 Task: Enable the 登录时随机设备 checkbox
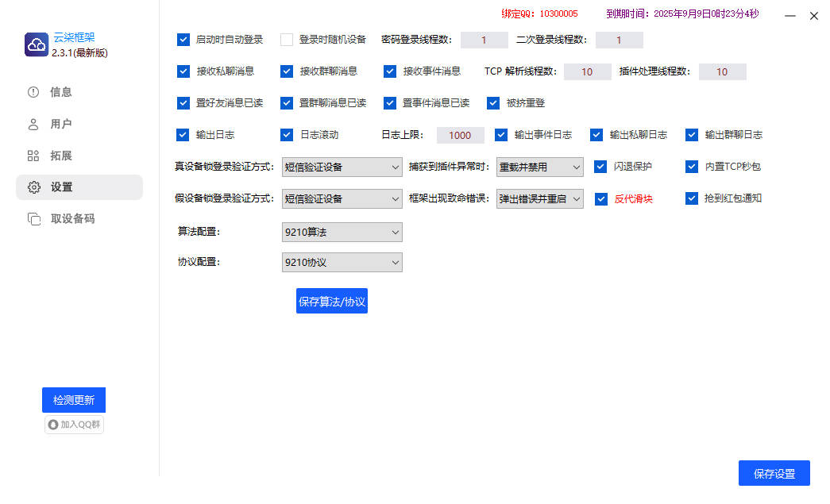(x=287, y=39)
